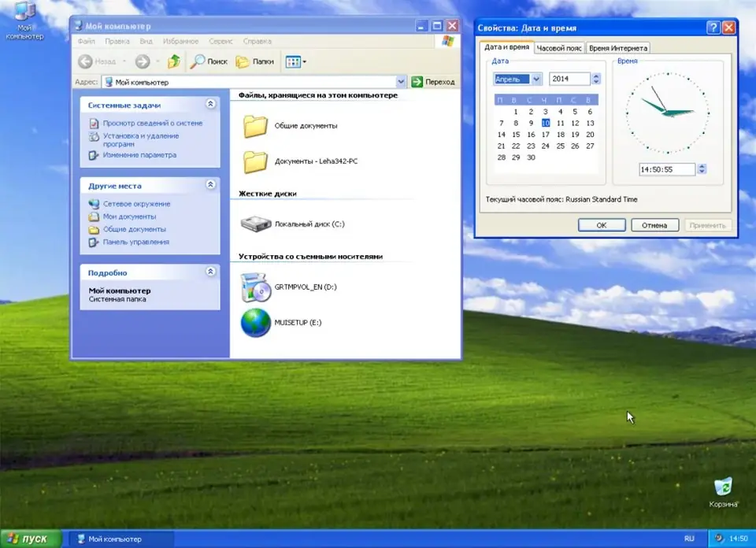Expand the address bar dropdown arrow

click(401, 82)
